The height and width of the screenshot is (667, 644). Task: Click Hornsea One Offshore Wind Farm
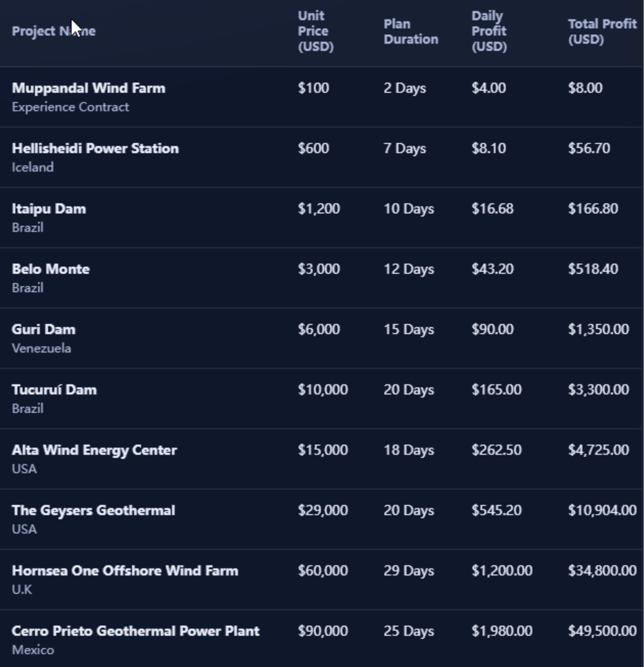click(x=125, y=571)
